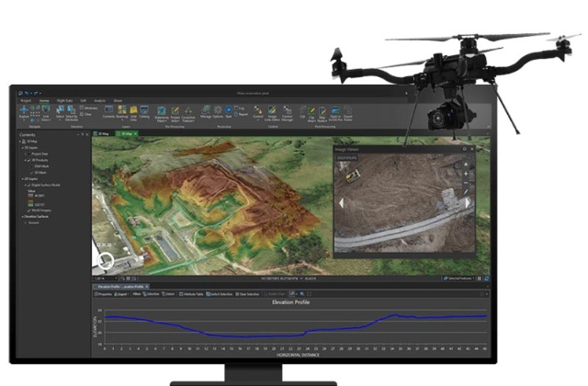Open the Waterbody Mask dropdown

pyautogui.click(x=166, y=120)
